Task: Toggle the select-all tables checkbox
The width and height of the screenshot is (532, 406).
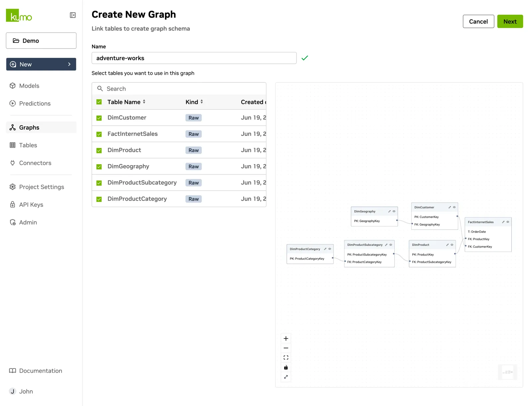Action: coord(99,102)
